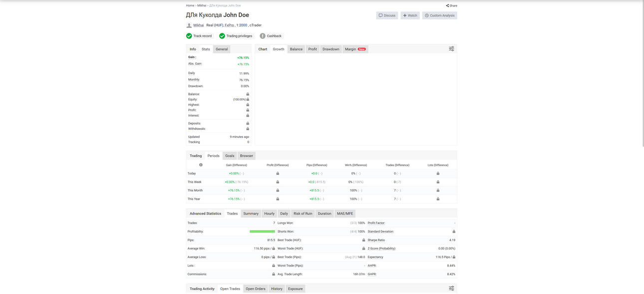
Task: Open the Home breadcrumb link
Action: 190,5
